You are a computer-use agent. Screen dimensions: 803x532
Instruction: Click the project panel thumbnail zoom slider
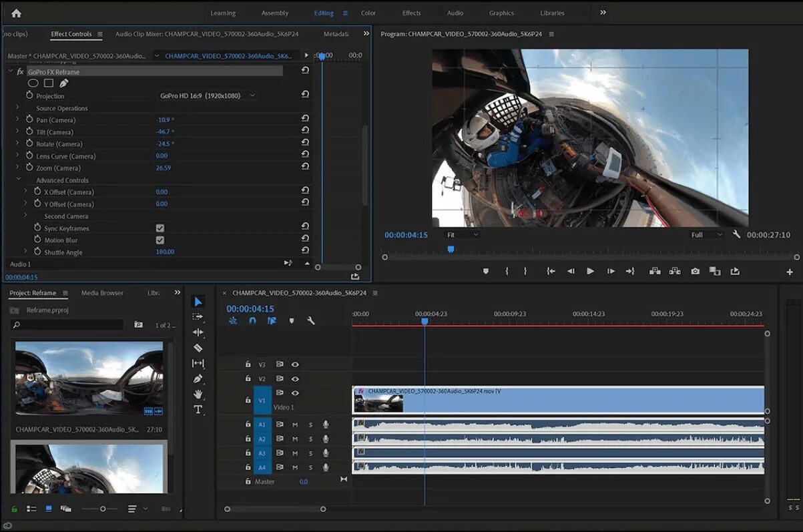[x=103, y=509]
